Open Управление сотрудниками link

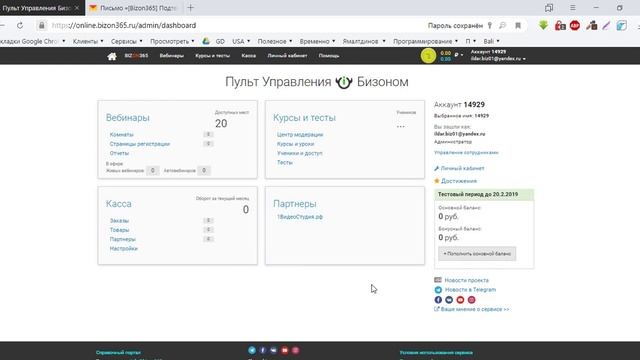tap(466, 152)
